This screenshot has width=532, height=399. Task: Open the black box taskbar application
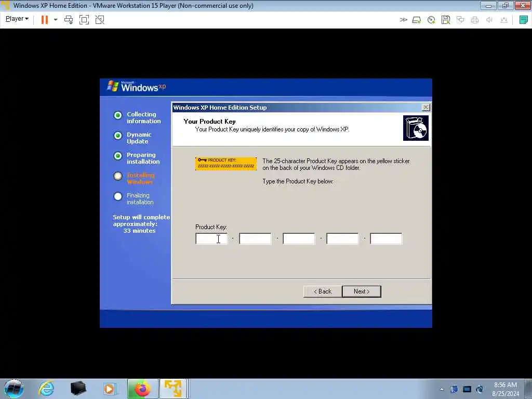click(78, 389)
